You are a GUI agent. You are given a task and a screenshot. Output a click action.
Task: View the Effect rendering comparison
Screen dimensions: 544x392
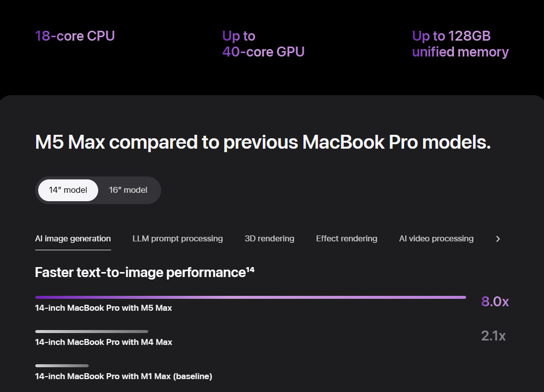[346, 238]
